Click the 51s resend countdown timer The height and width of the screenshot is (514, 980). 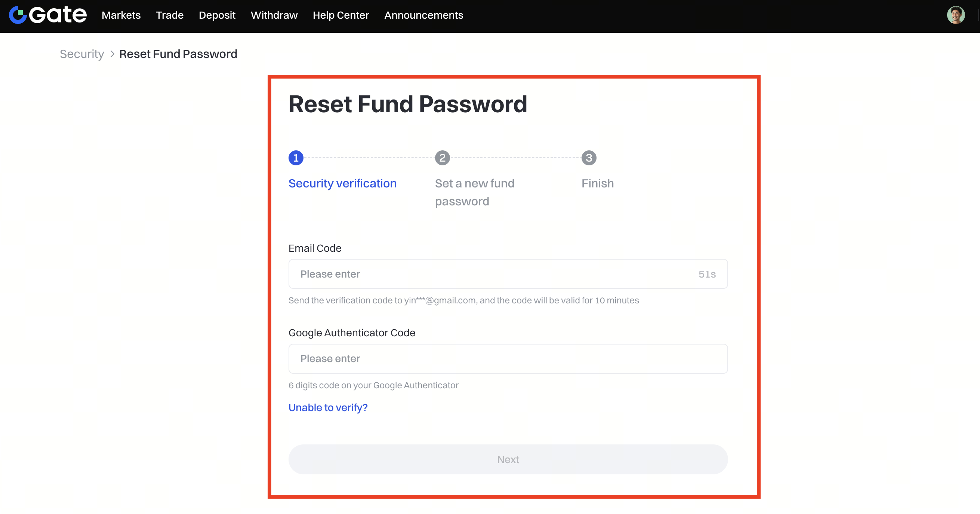point(707,274)
